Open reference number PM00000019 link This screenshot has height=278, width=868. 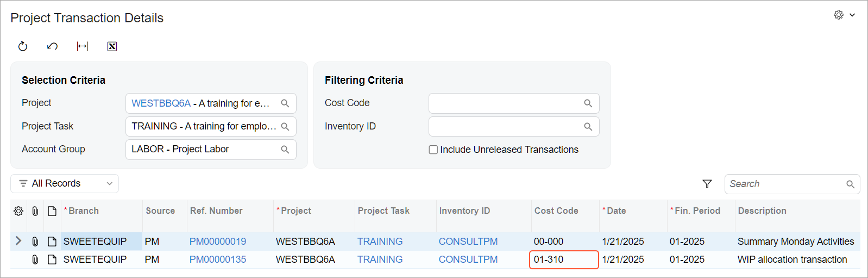coord(218,242)
